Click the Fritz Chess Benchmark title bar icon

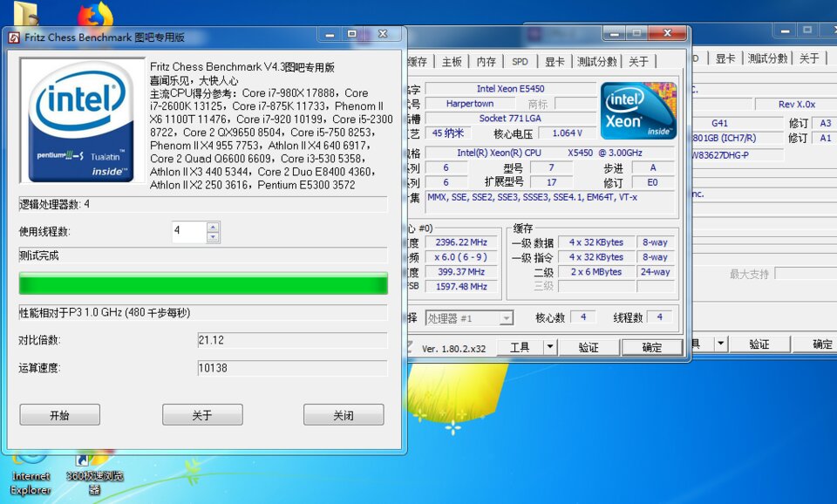tap(15, 37)
